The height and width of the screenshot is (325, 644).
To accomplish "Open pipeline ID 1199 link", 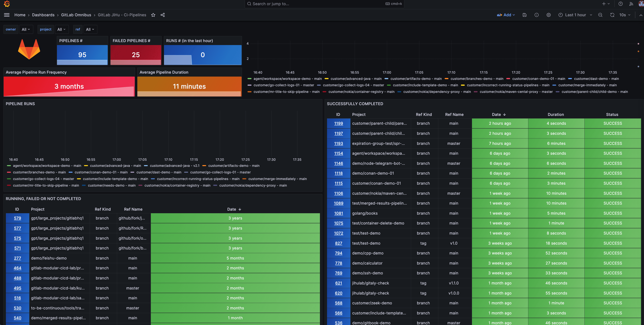I will pos(338,124).
